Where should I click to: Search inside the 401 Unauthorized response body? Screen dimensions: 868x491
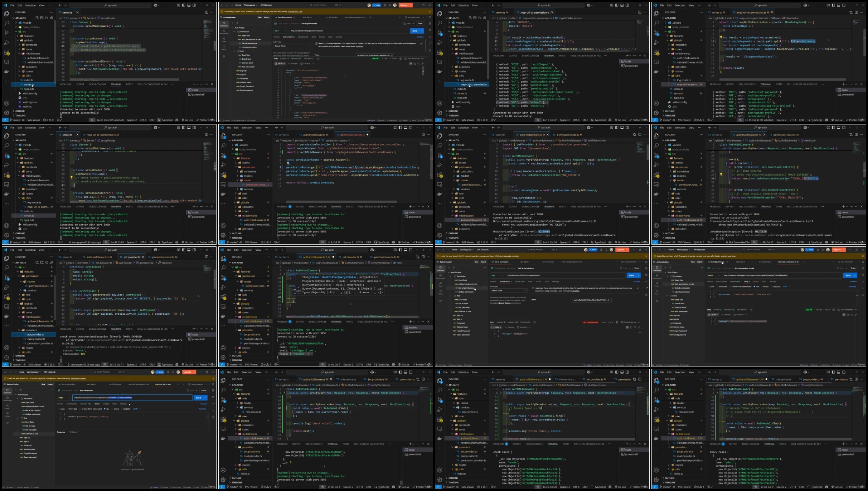point(635,327)
